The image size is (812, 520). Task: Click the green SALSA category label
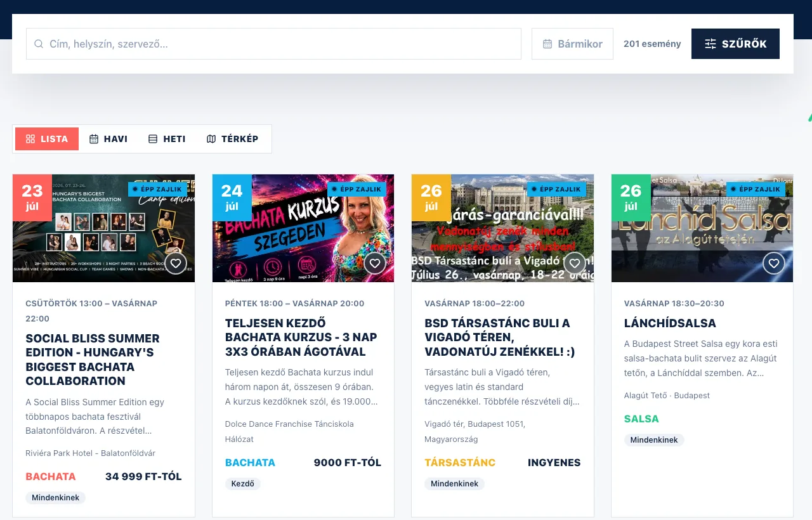point(641,419)
